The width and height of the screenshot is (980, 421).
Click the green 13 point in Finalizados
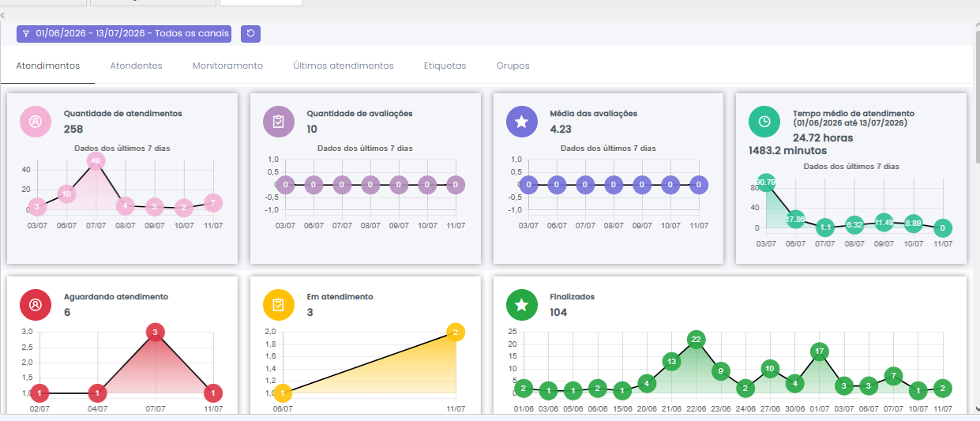671,362
